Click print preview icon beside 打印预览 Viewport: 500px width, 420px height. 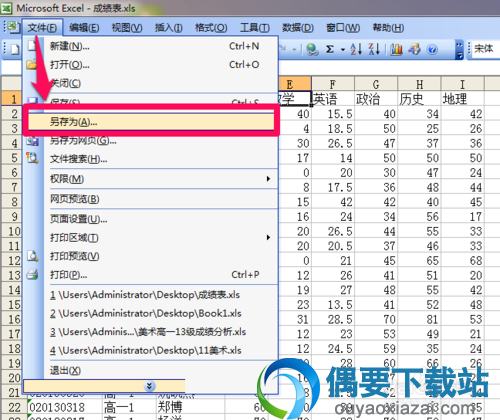coord(33,256)
